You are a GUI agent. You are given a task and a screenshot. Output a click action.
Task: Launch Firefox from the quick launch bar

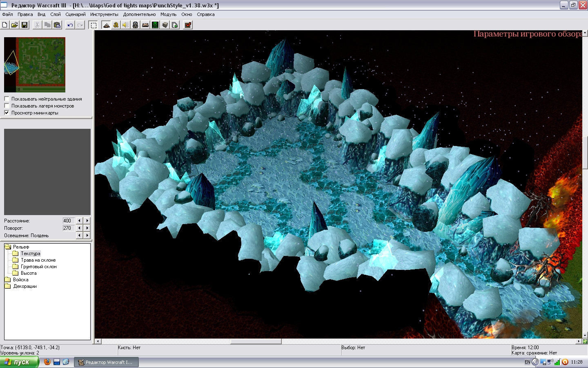coord(47,362)
